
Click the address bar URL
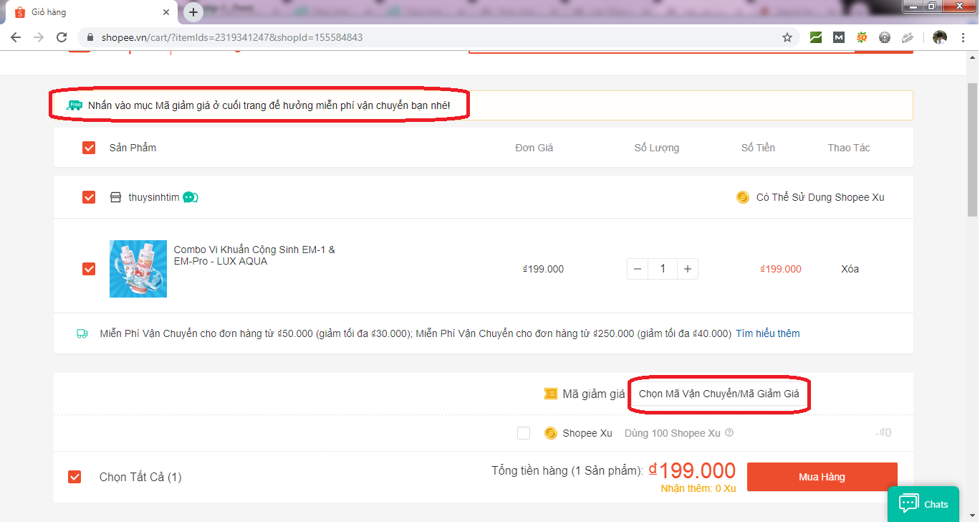[x=234, y=37]
